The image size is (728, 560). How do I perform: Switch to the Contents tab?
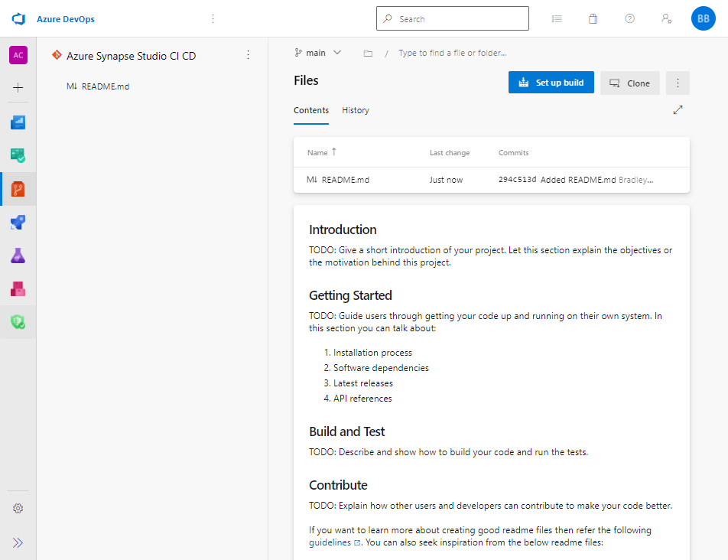coord(311,110)
